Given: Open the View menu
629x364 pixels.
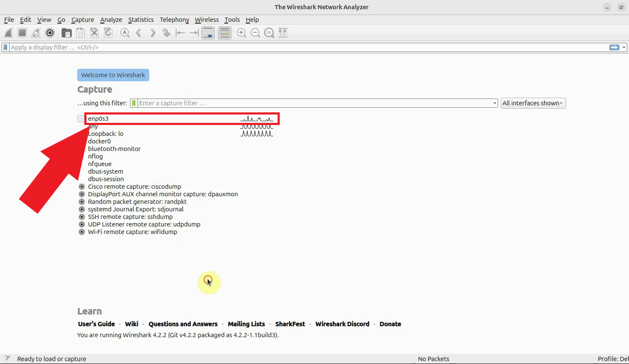Looking at the screenshot, I should click(44, 20).
